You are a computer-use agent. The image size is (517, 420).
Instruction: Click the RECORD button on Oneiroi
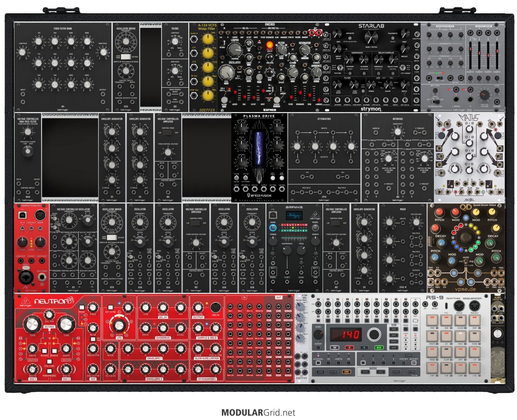[224, 99]
